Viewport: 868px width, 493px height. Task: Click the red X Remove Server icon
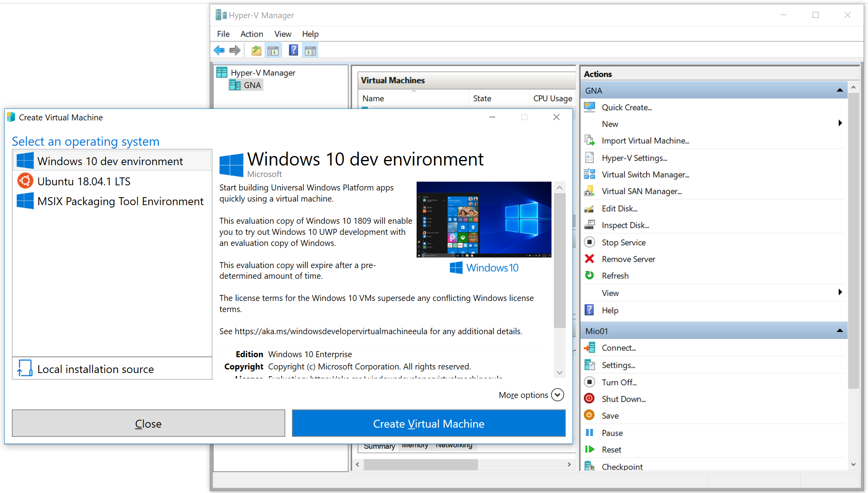coord(589,259)
